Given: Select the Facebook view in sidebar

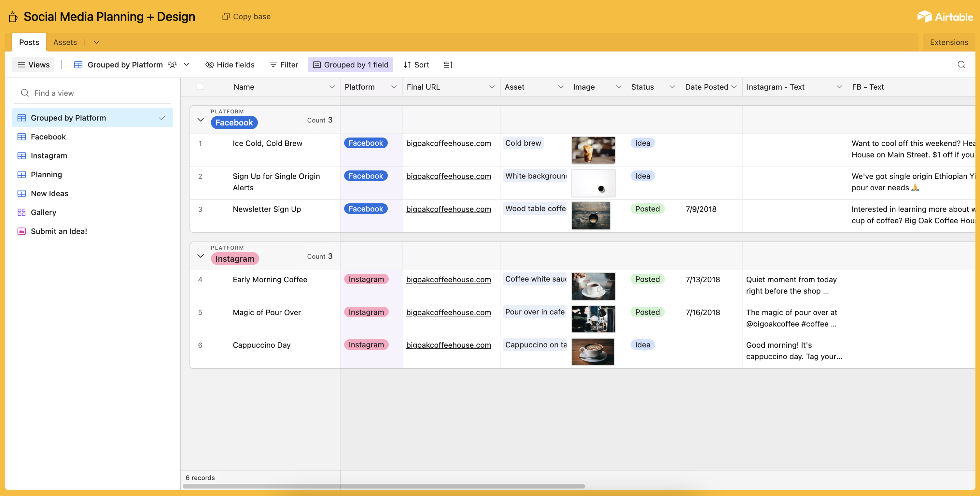Looking at the screenshot, I should pyautogui.click(x=92, y=137).
